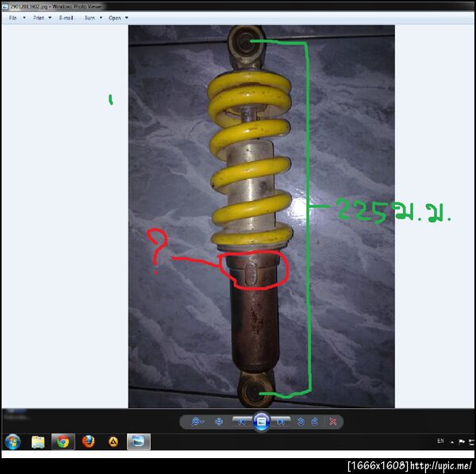The image size is (476, 474).
Task: Open the Burn menu
Action: [x=90, y=18]
